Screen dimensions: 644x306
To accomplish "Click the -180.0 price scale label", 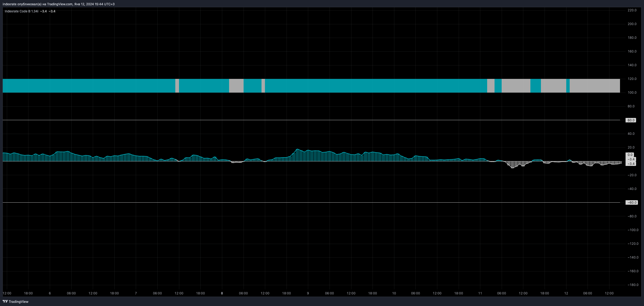I will 633,285.
